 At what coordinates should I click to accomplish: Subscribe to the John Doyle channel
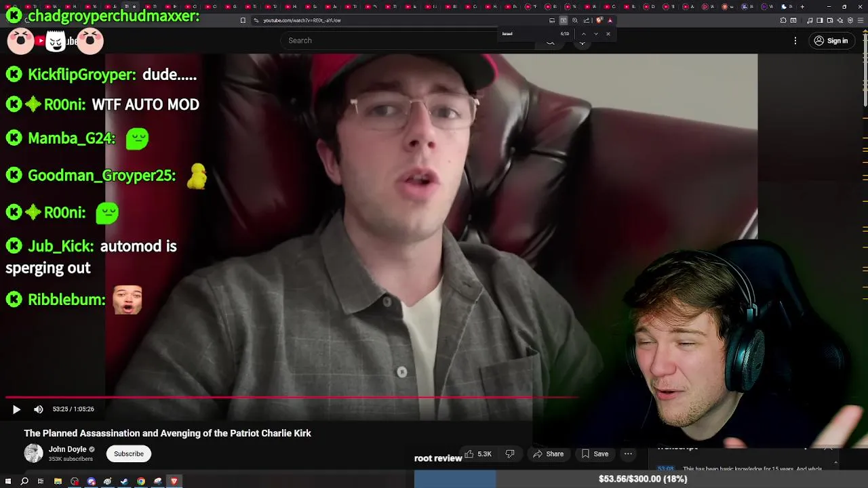(x=129, y=453)
